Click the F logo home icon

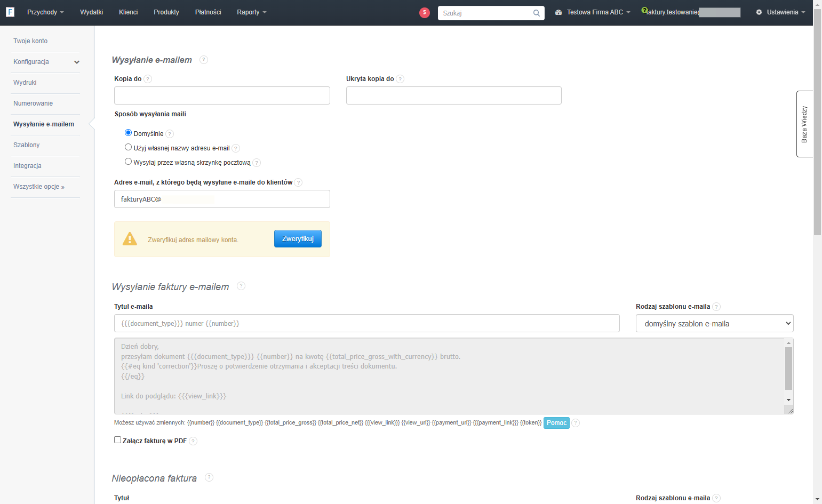click(10, 12)
